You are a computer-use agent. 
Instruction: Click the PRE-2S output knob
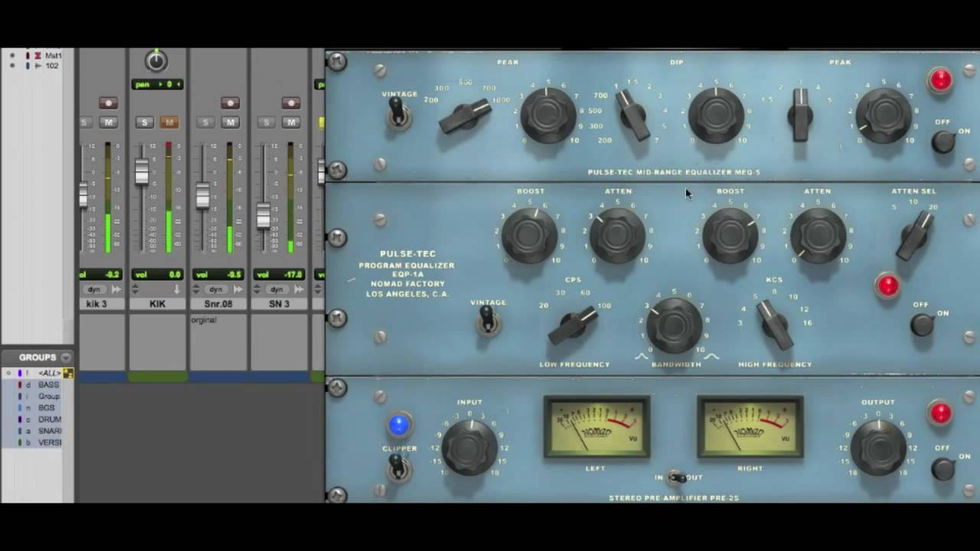[x=878, y=448]
